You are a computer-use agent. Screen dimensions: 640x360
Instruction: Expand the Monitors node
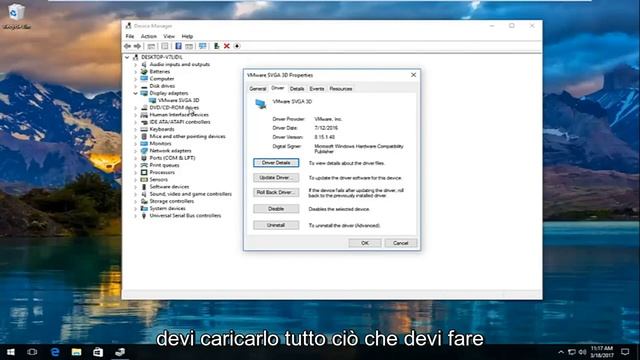coord(136,144)
